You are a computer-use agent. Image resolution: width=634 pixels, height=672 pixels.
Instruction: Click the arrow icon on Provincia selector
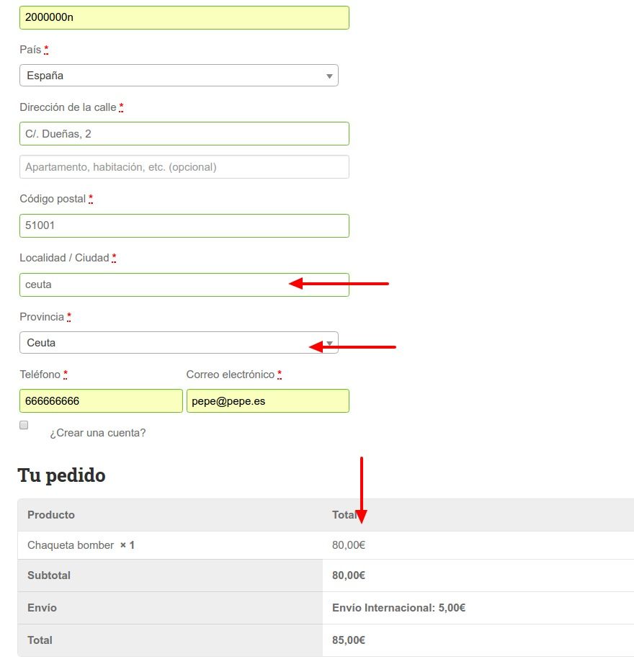329,344
